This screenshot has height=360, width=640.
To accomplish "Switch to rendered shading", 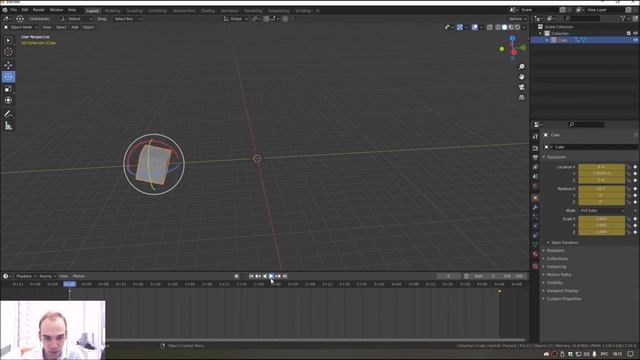I will pyautogui.click(x=518, y=27).
